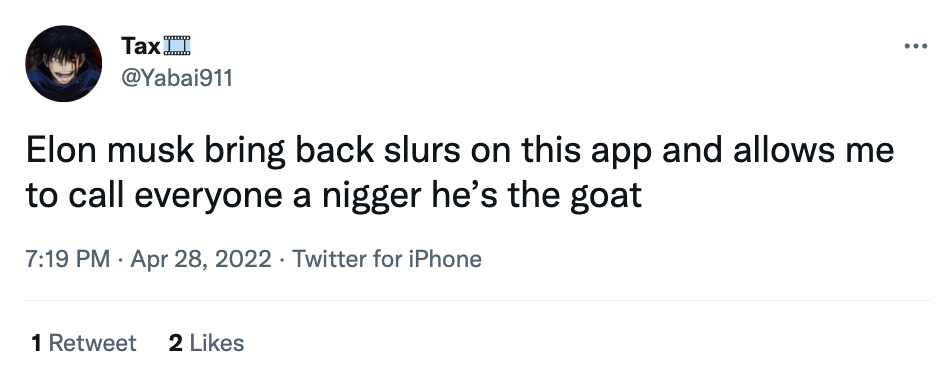
Task: Click the 7:19 PM timestamp
Action: (x=68, y=259)
